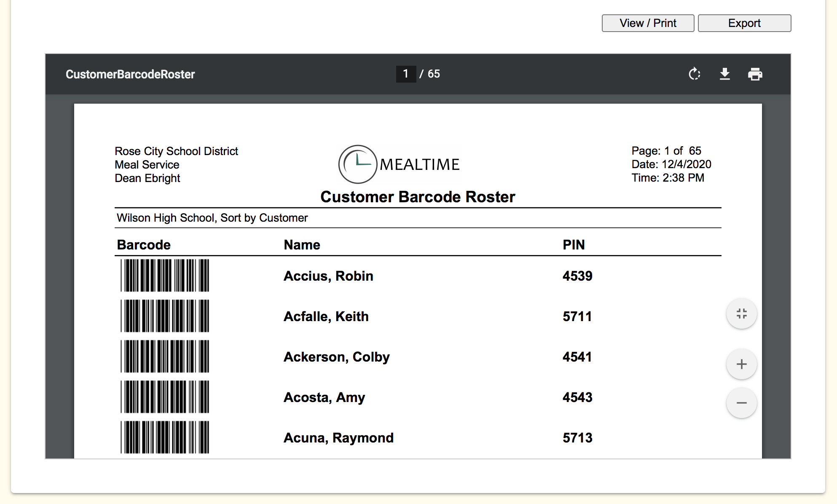
Task: Click the name Accius, Robin
Action: pos(328,276)
